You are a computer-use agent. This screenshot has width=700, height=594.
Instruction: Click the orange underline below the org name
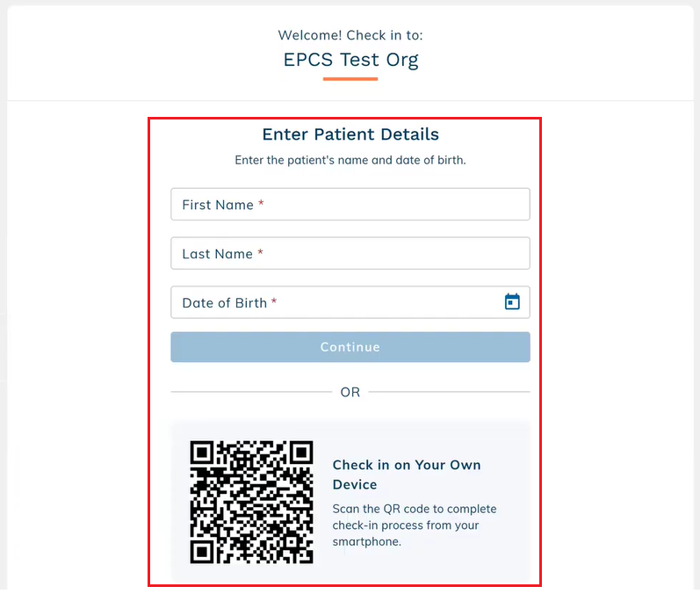pos(350,79)
